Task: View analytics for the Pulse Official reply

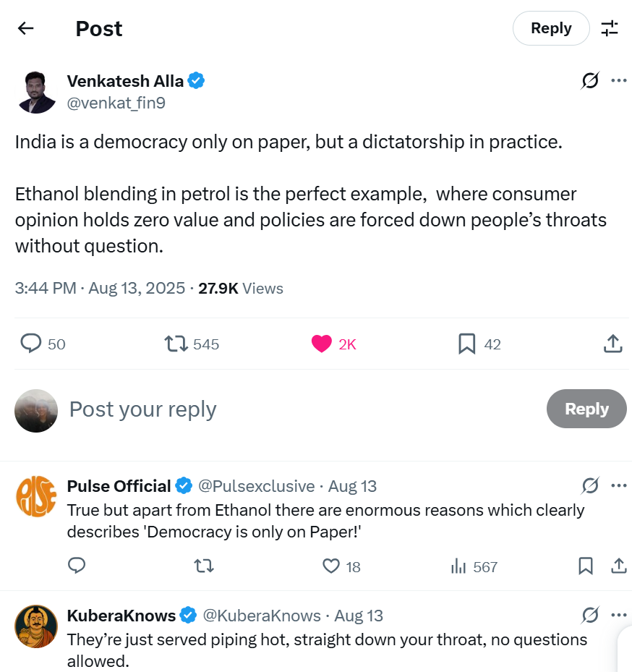Action: [x=458, y=566]
